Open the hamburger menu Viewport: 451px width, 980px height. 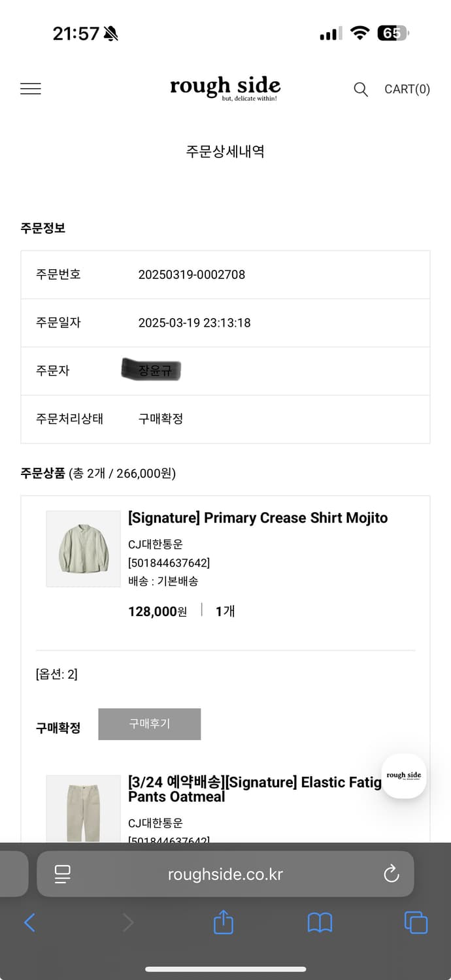point(31,89)
